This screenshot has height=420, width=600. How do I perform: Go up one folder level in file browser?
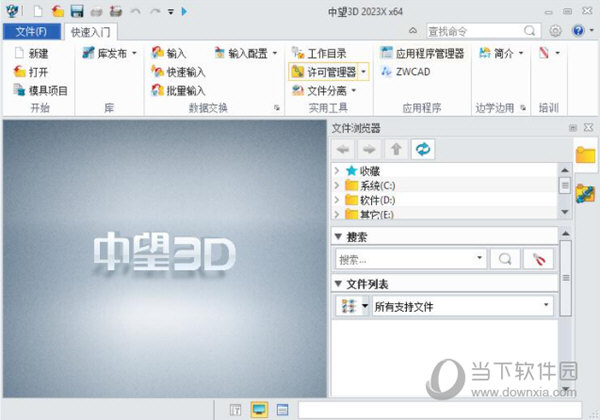(396, 149)
